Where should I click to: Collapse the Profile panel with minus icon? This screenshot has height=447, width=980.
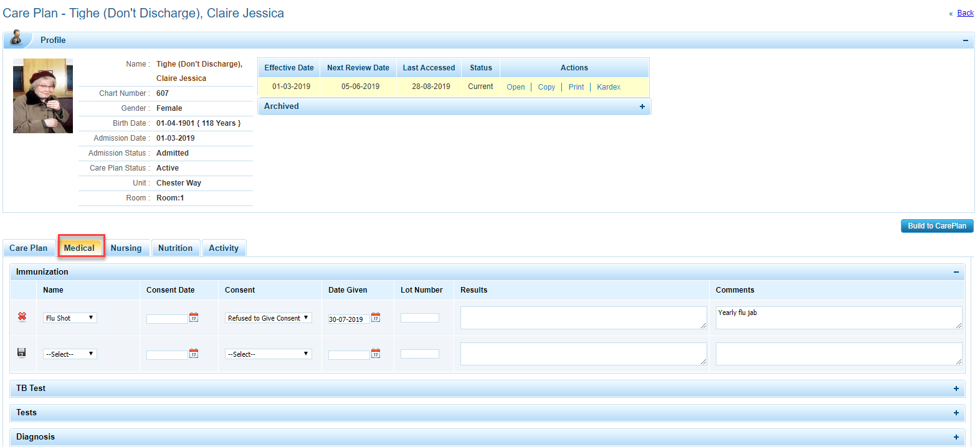(x=965, y=40)
